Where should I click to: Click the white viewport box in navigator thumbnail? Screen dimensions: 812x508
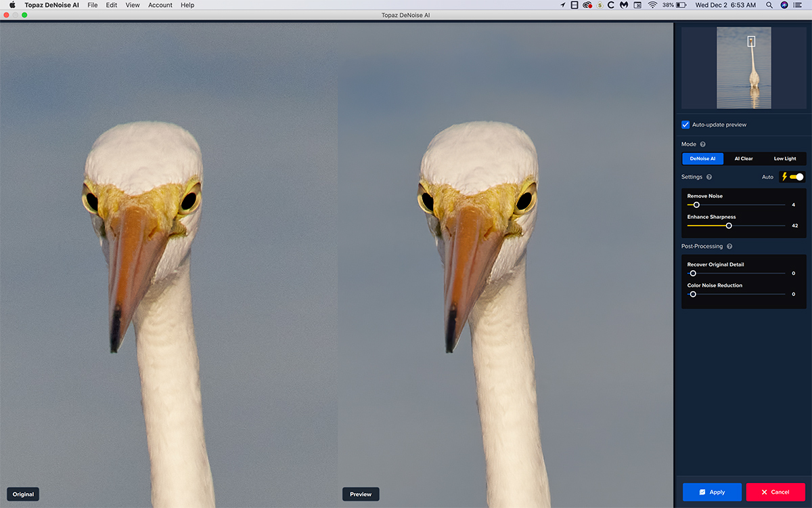pyautogui.click(x=751, y=41)
